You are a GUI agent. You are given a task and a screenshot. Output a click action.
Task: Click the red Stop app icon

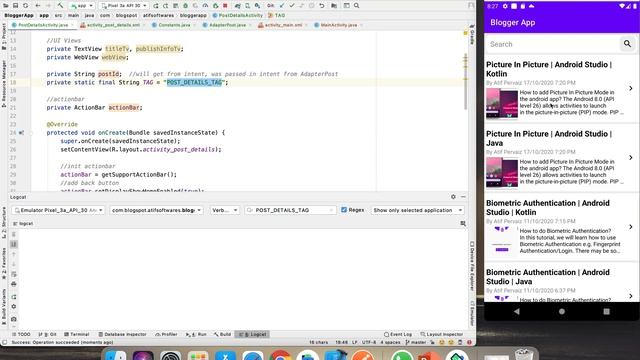(225, 6)
